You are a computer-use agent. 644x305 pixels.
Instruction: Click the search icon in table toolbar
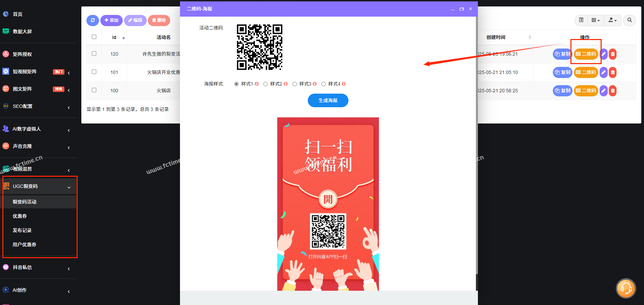[629, 20]
